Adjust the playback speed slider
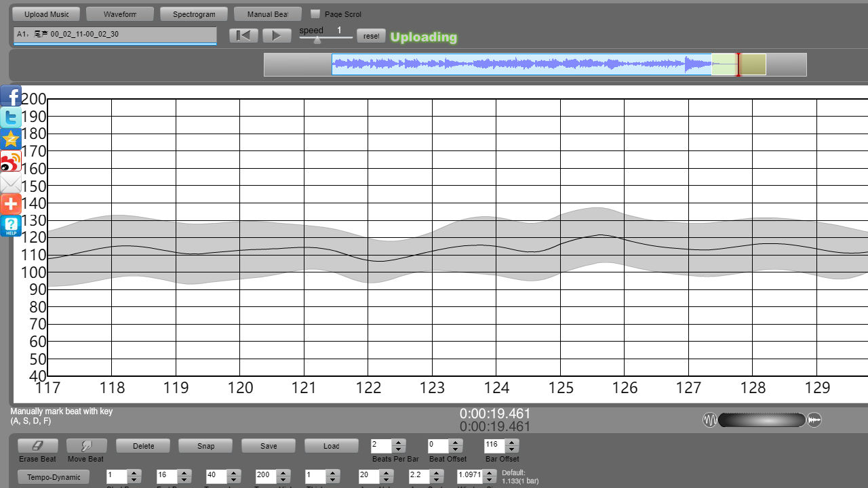 point(317,40)
